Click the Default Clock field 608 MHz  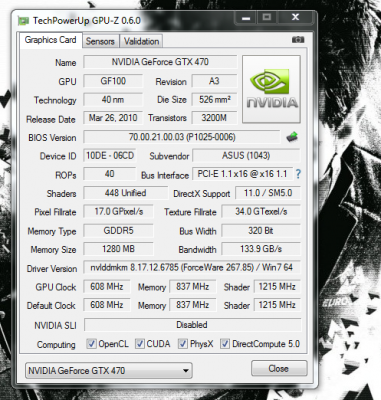107,305
